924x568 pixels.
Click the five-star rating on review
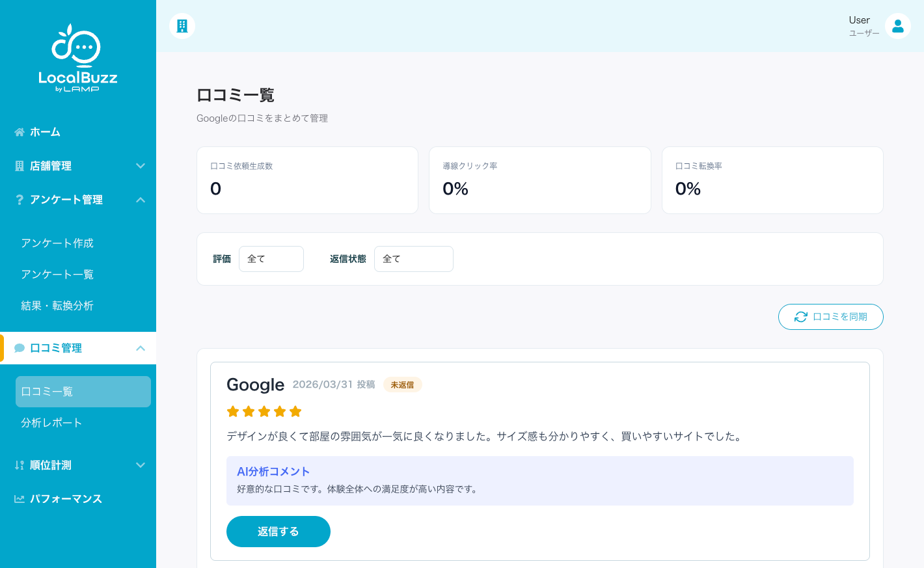click(264, 411)
